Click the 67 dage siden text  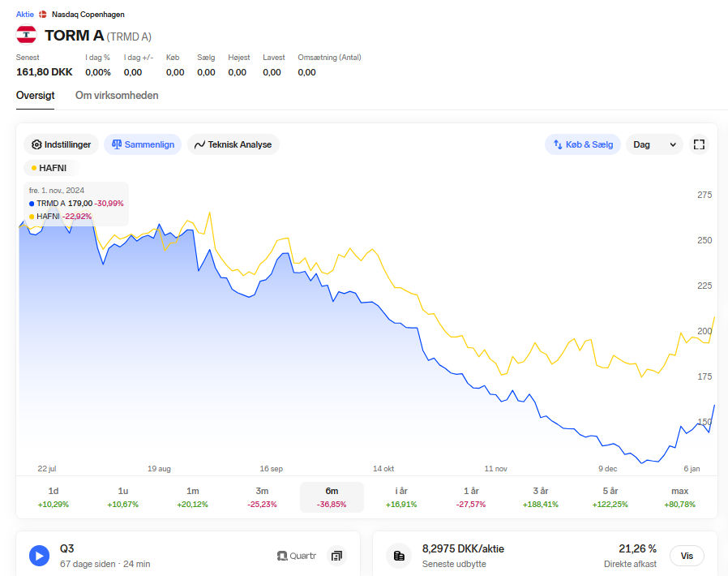(x=88, y=564)
